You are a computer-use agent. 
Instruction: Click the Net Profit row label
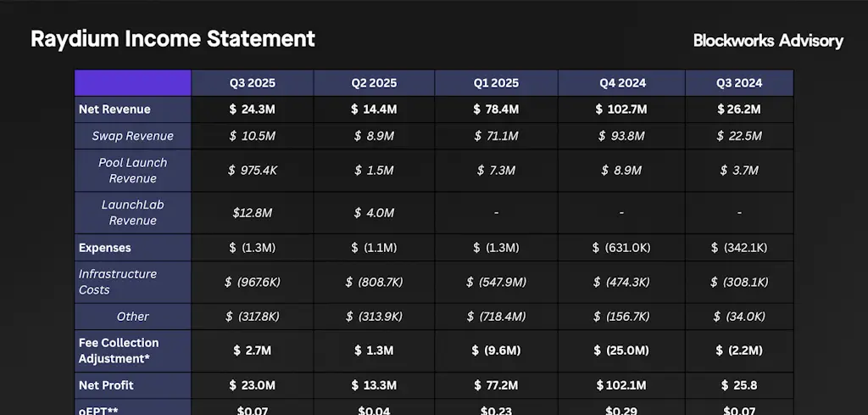point(106,385)
